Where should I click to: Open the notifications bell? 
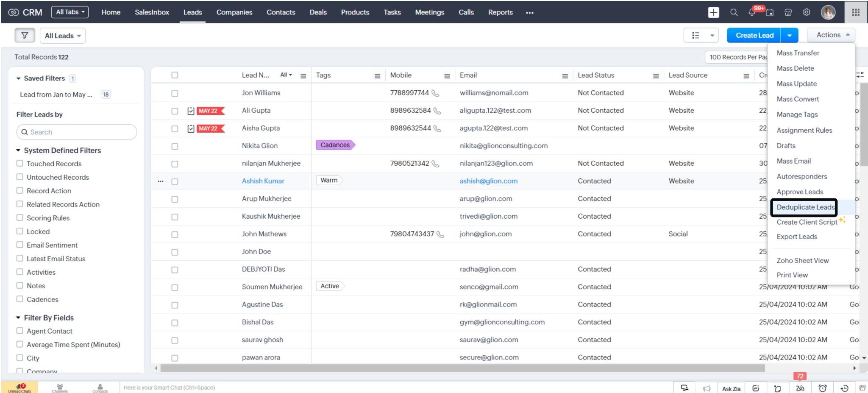[x=751, y=12]
